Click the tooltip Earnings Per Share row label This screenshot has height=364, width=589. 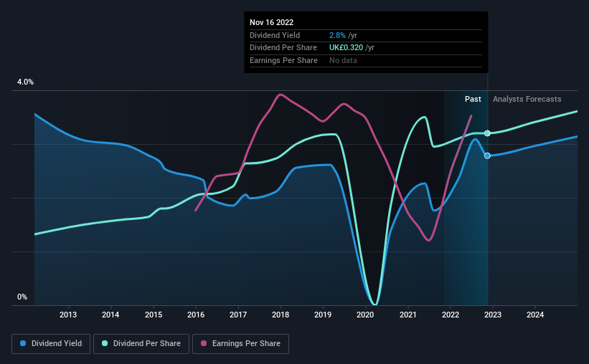(283, 60)
